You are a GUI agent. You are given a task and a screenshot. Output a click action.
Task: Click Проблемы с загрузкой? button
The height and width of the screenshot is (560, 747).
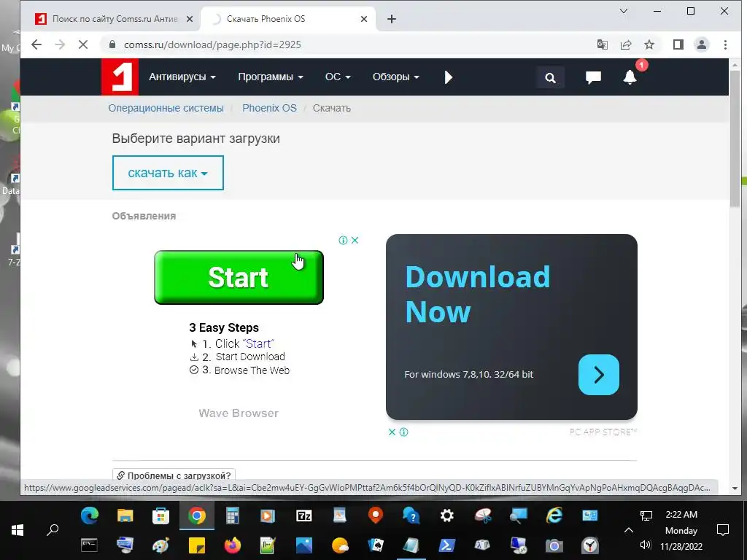(174, 475)
